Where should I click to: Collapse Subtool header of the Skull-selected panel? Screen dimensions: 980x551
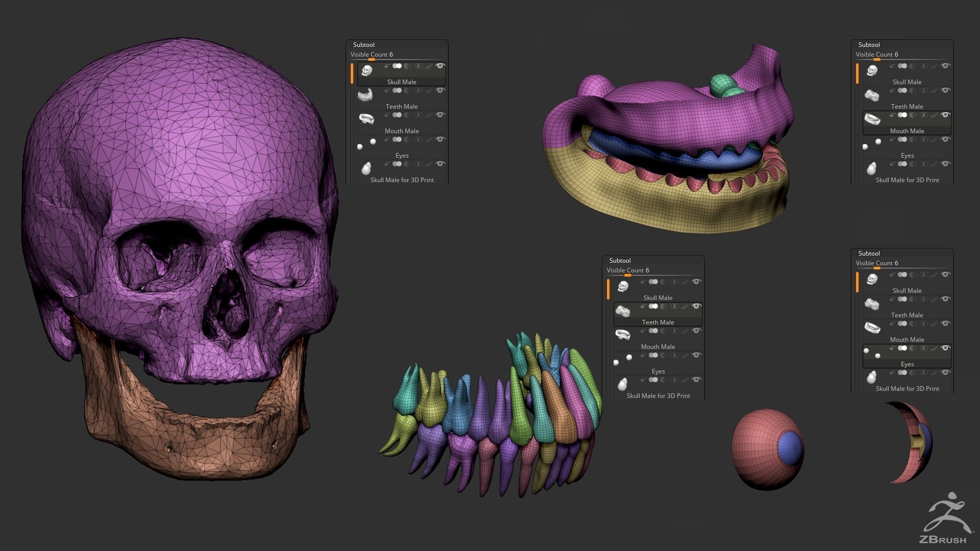tap(364, 45)
